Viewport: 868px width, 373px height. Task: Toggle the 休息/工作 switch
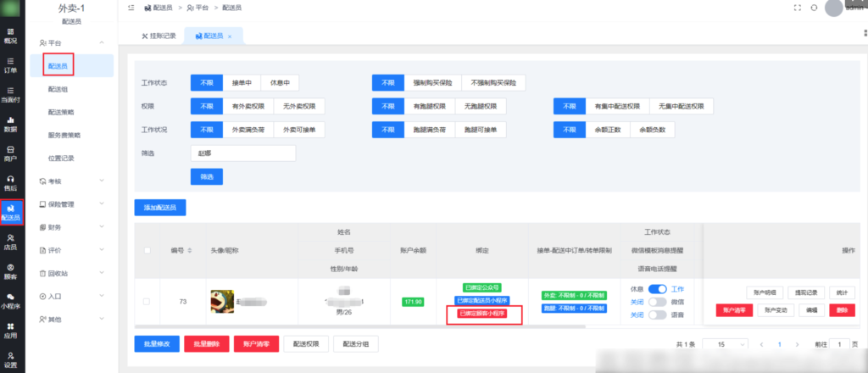658,289
